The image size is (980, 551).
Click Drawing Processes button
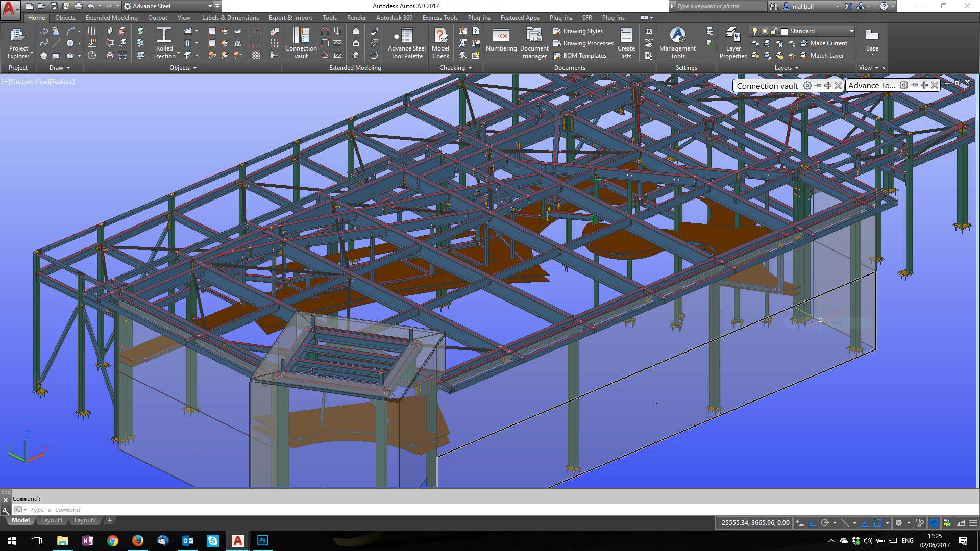point(583,43)
